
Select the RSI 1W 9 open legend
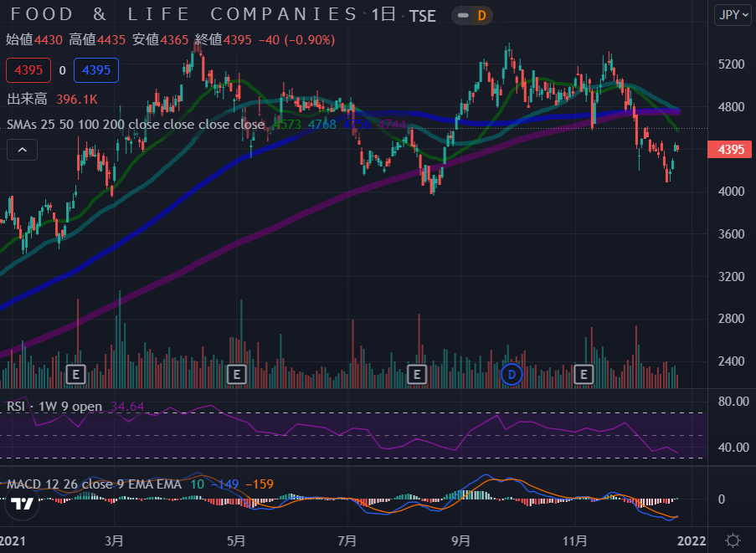click(x=54, y=407)
